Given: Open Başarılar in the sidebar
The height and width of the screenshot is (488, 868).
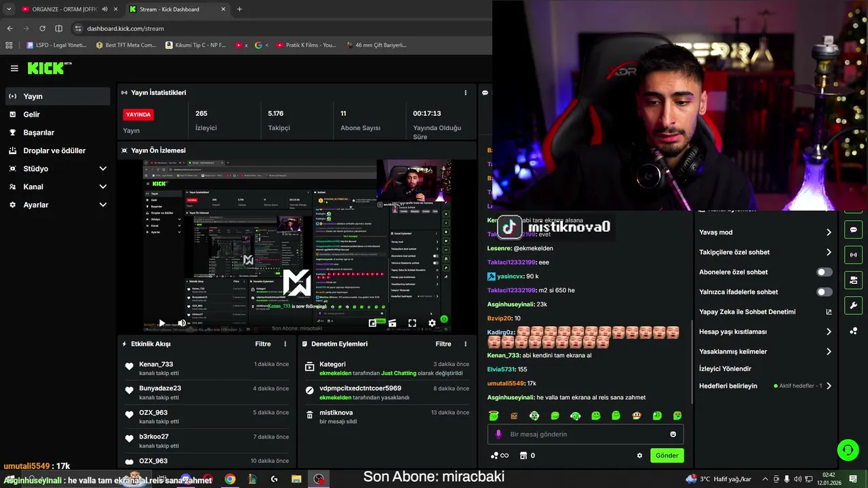Looking at the screenshot, I should [x=57, y=133].
